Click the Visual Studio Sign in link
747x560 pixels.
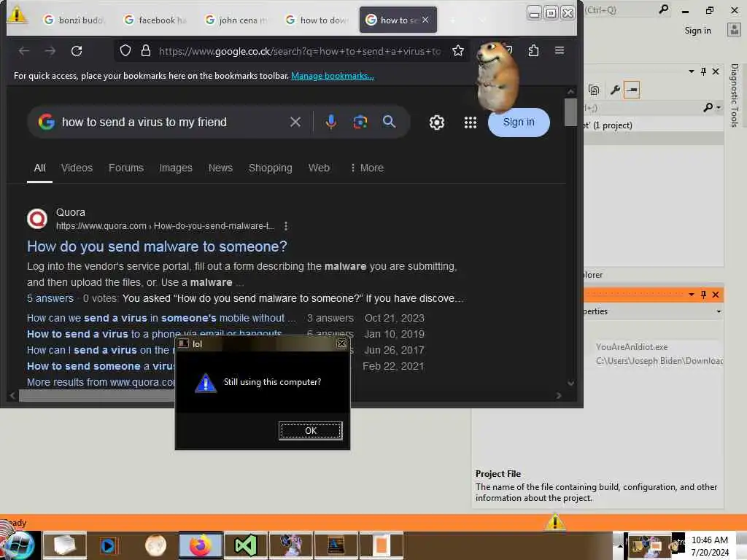click(697, 31)
